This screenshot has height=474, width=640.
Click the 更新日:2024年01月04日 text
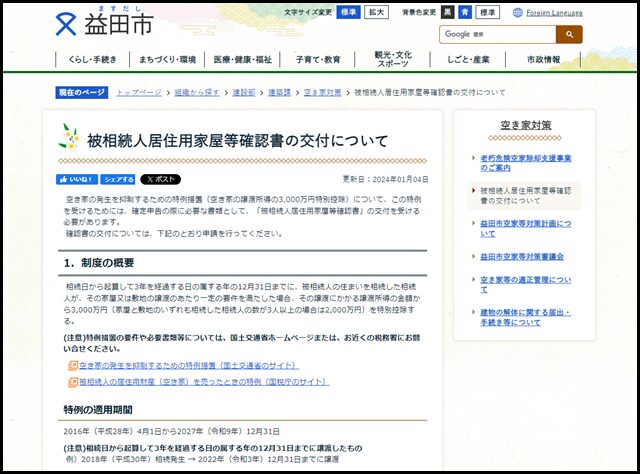click(385, 179)
